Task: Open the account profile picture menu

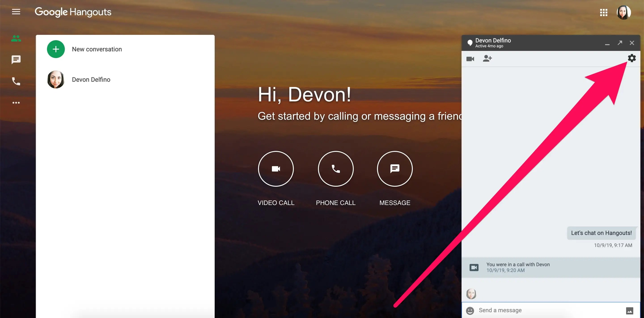Action: (x=623, y=13)
